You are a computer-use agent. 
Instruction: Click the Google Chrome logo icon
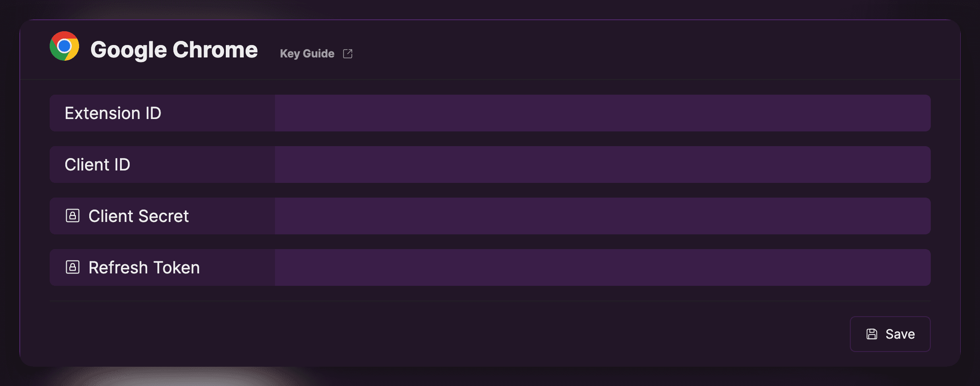click(x=64, y=46)
